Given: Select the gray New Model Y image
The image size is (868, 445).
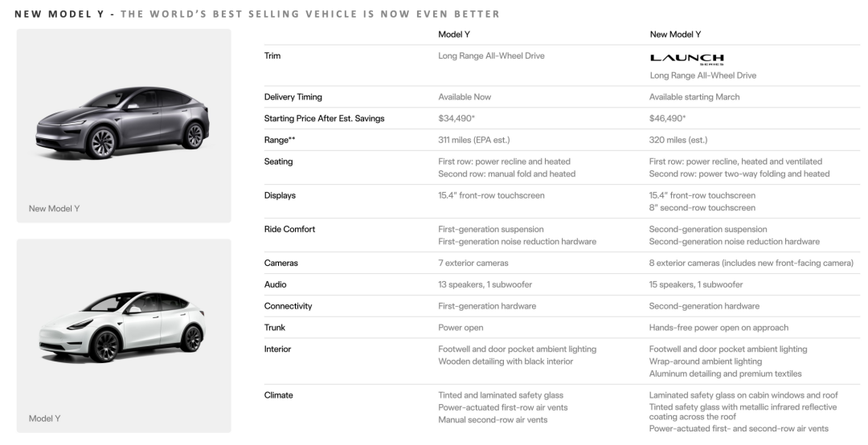Looking at the screenshot, I should 124,122.
